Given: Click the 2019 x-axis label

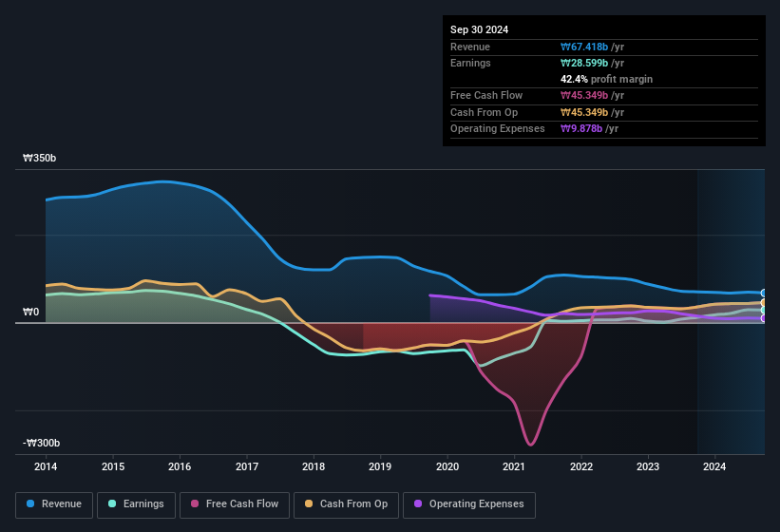Looking at the screenshot, I should point(380,466).
